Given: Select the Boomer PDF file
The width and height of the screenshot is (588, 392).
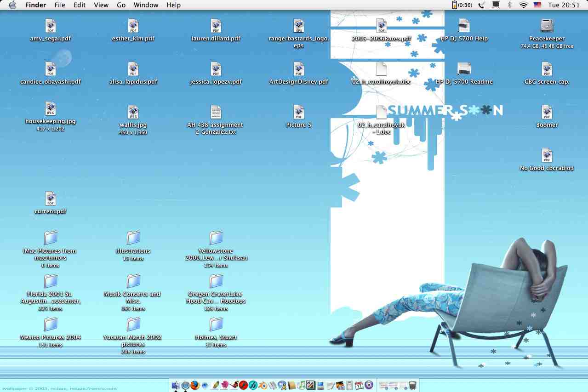Looking at the screenshot, I should coord(547,113).
